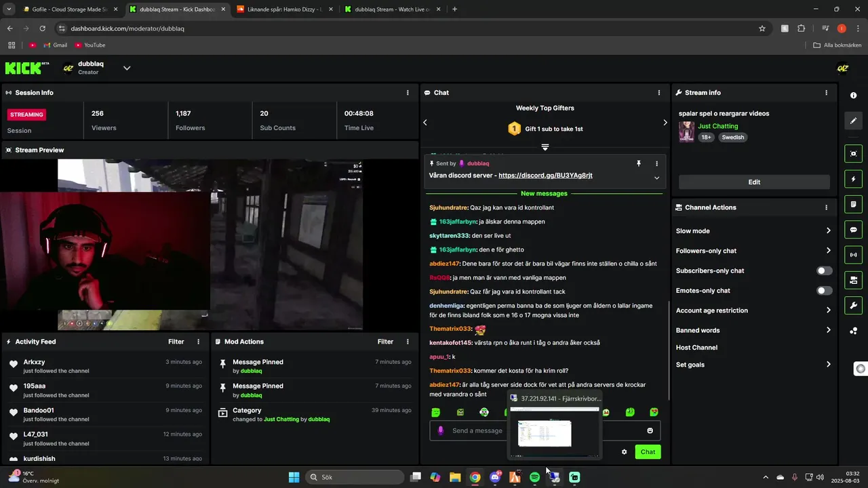Open the profile avatar at top right

(x=843, y=68)
